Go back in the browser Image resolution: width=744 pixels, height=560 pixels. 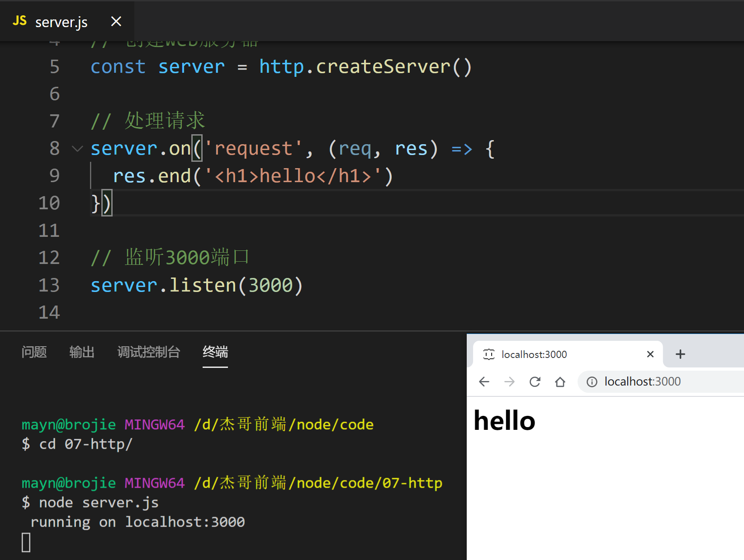tap(484, 382)
